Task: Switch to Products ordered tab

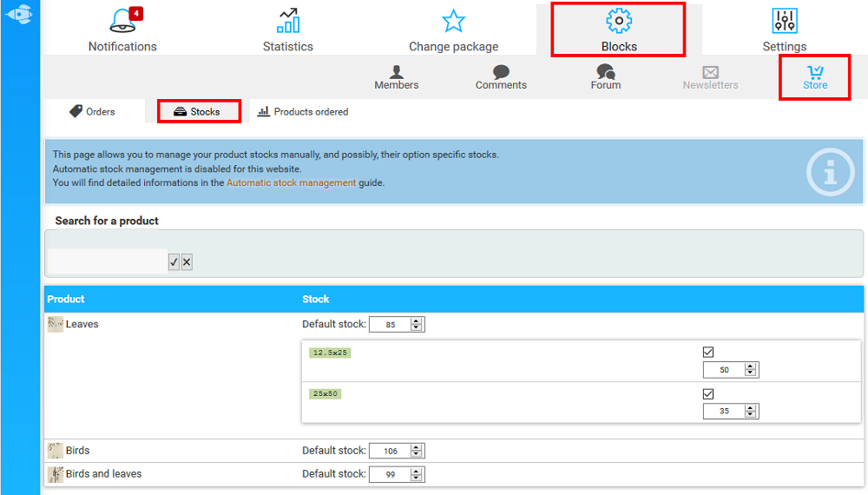Action: (x=303, y=111)
